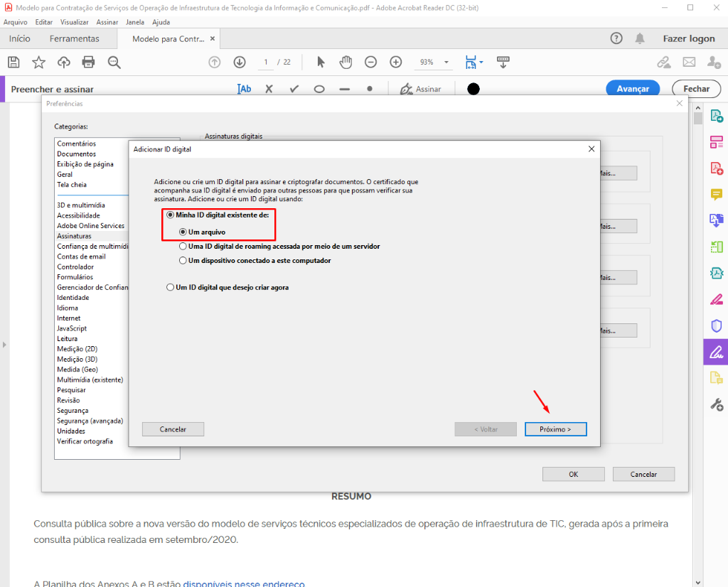728x587 pixels.
Task: Select the Hand pan tool
Action: click(346, 63)
